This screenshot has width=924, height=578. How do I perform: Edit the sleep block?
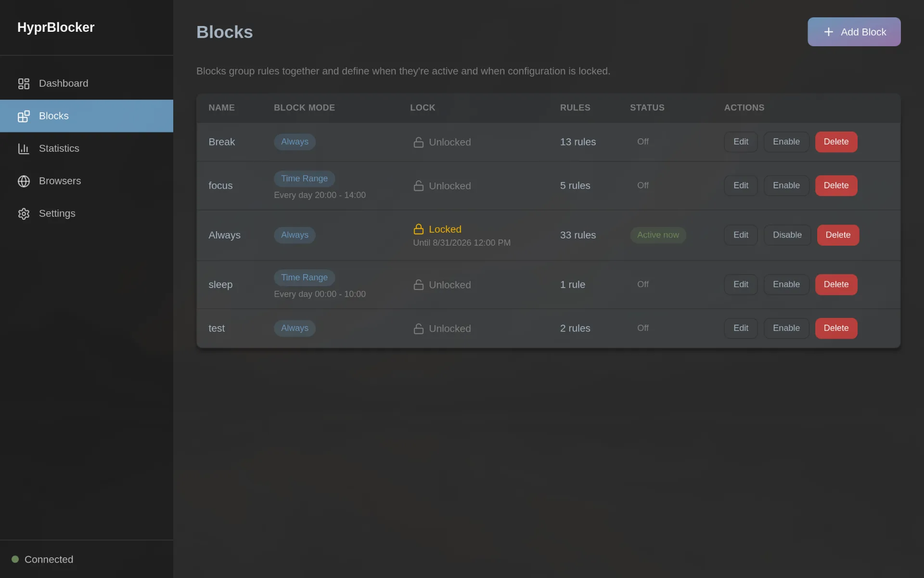[741, 285]
